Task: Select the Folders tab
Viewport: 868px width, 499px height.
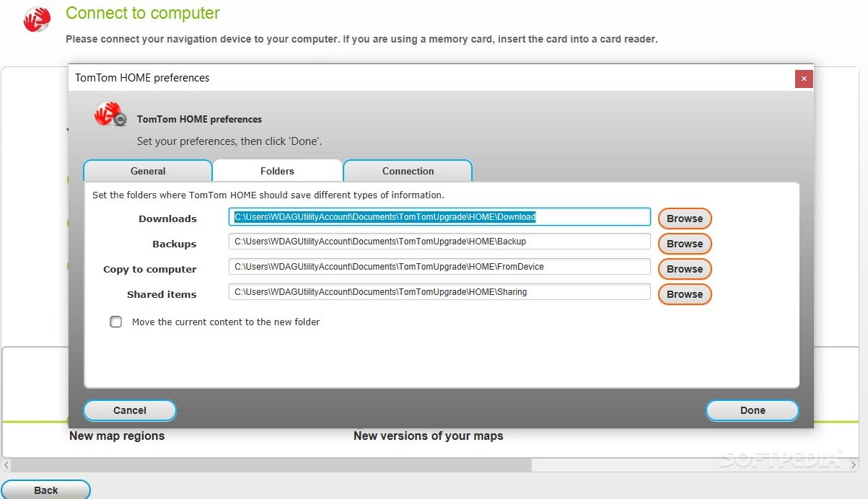Action: point(277,171)
